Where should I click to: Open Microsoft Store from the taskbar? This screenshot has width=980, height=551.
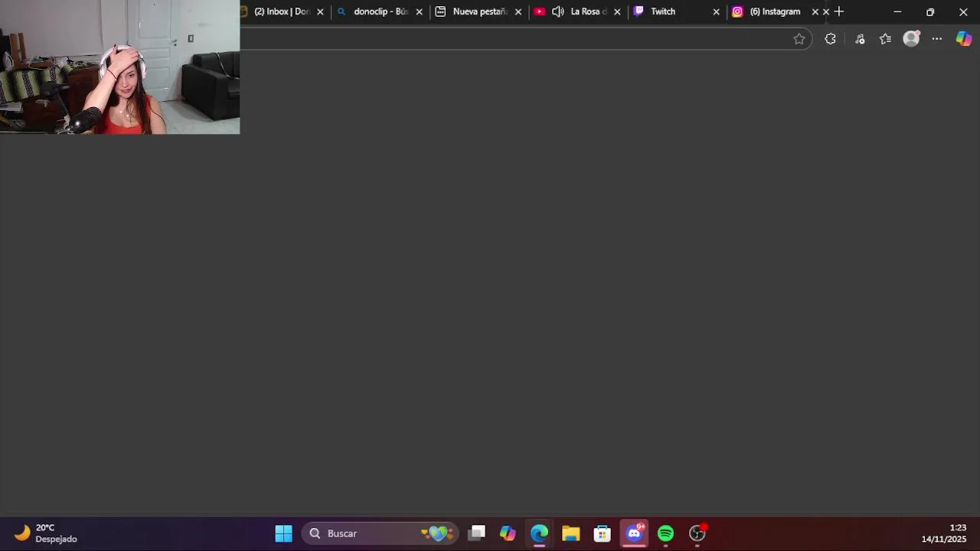click(603, 533)
